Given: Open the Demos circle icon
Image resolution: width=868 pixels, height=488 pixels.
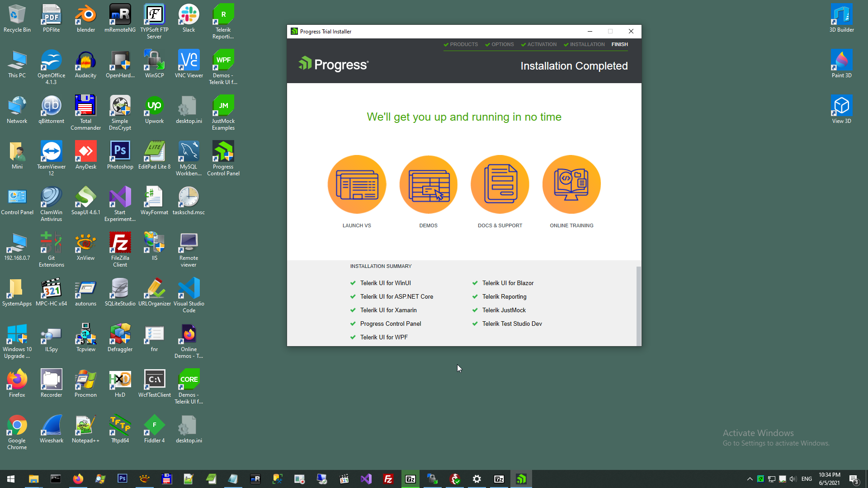Looking at the screenshot, I should [428, 184].
